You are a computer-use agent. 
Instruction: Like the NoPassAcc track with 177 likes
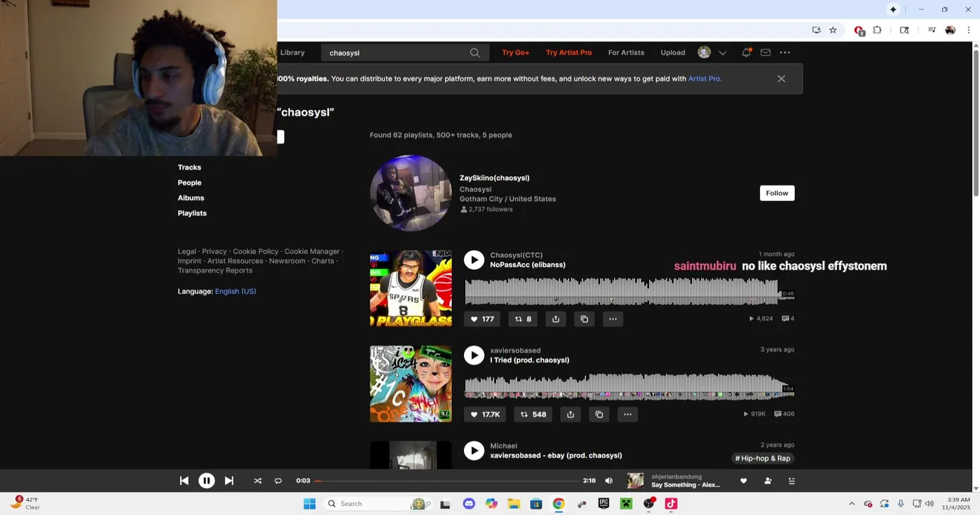[482, 319]
